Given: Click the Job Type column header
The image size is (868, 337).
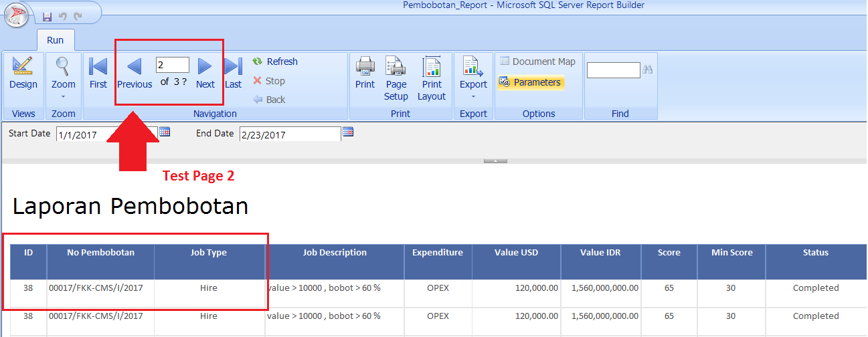Looking at the screenshot, I should pos(209,261).
